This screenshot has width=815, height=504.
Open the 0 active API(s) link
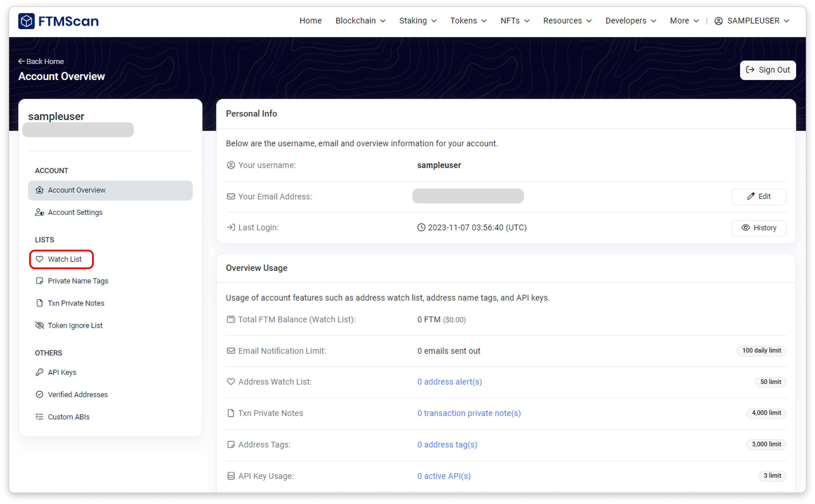pos(444,476)
